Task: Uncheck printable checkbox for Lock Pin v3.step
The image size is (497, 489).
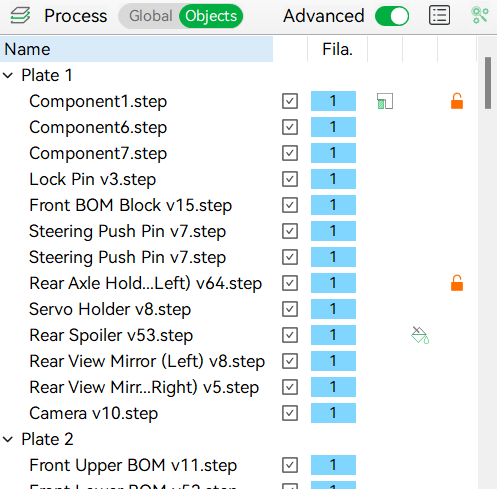Action: (x=290, y=179)
